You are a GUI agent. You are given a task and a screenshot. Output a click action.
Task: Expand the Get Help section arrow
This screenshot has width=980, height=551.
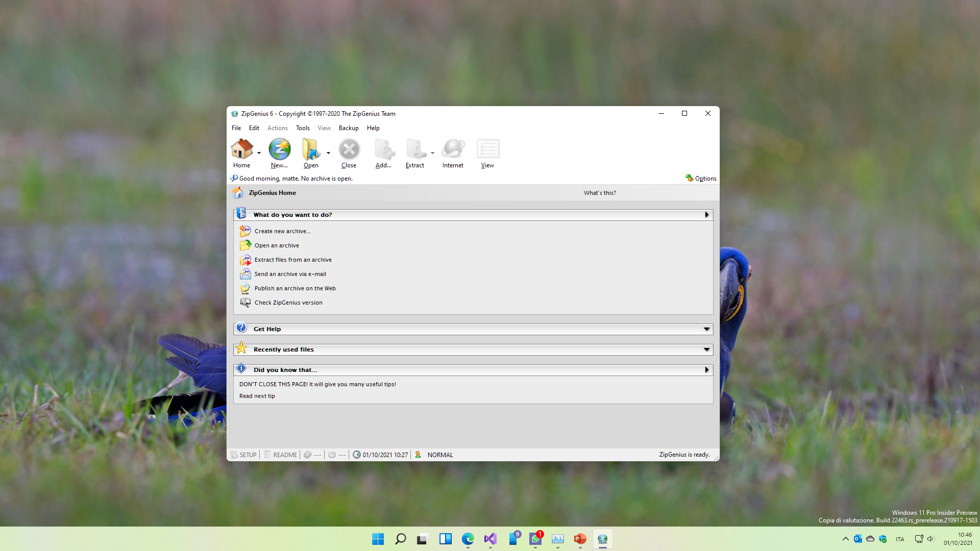click(x=707, y=329)
